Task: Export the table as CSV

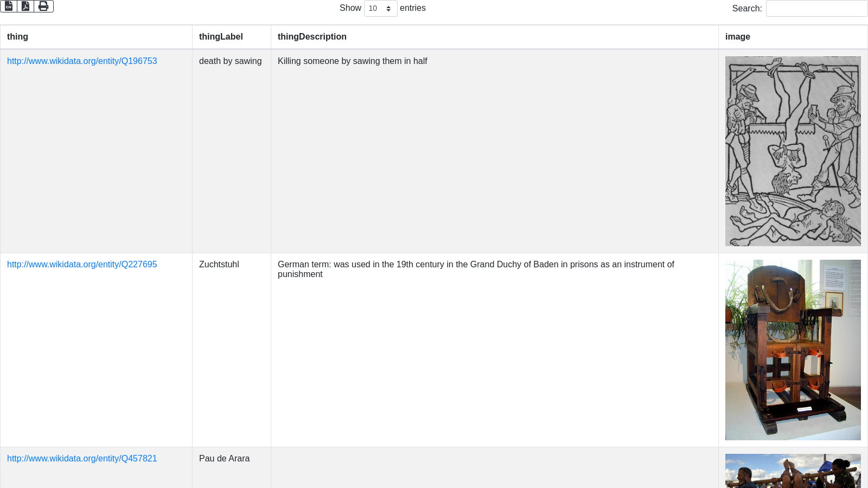Action: point(9,6)
